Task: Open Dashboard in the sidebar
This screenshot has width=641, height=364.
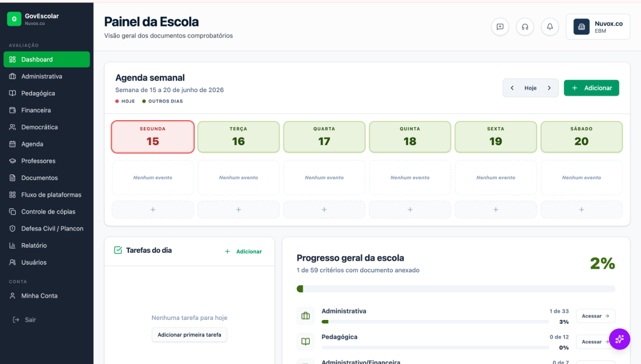Action: coord(47,60)
